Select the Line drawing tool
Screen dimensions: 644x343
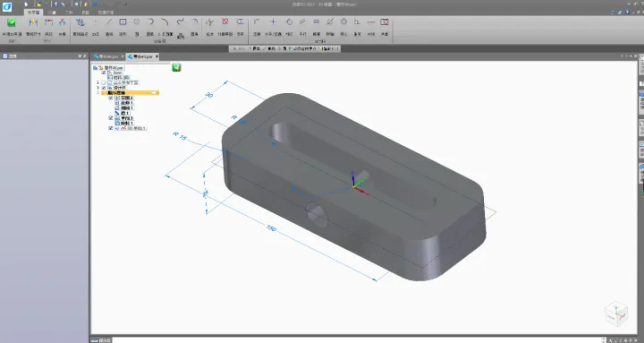pos(109,21)
